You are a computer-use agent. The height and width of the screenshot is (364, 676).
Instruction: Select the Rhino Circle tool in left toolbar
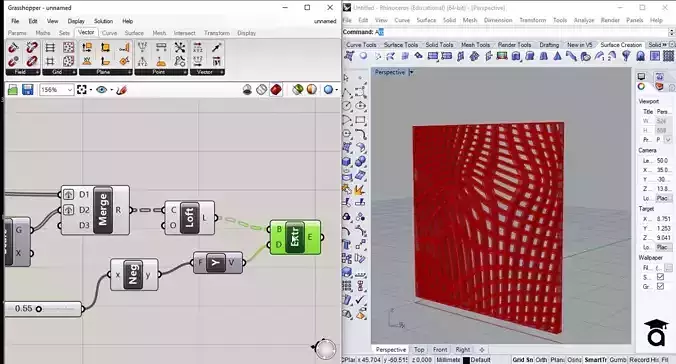[347, 106]
